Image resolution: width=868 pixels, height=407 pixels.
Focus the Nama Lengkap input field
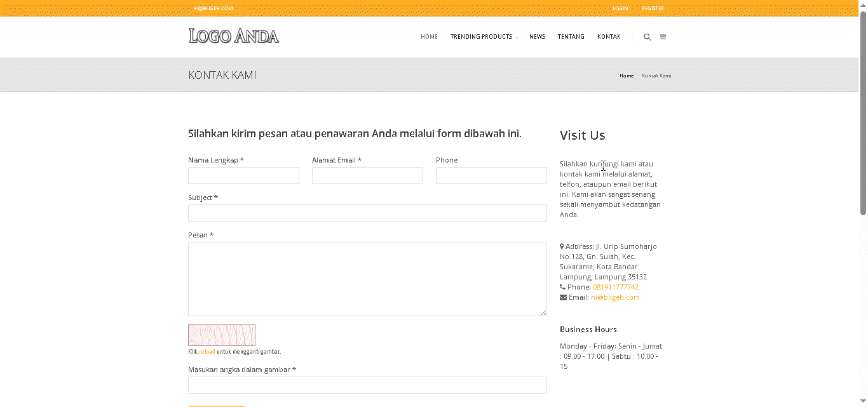tap(243, 176)
